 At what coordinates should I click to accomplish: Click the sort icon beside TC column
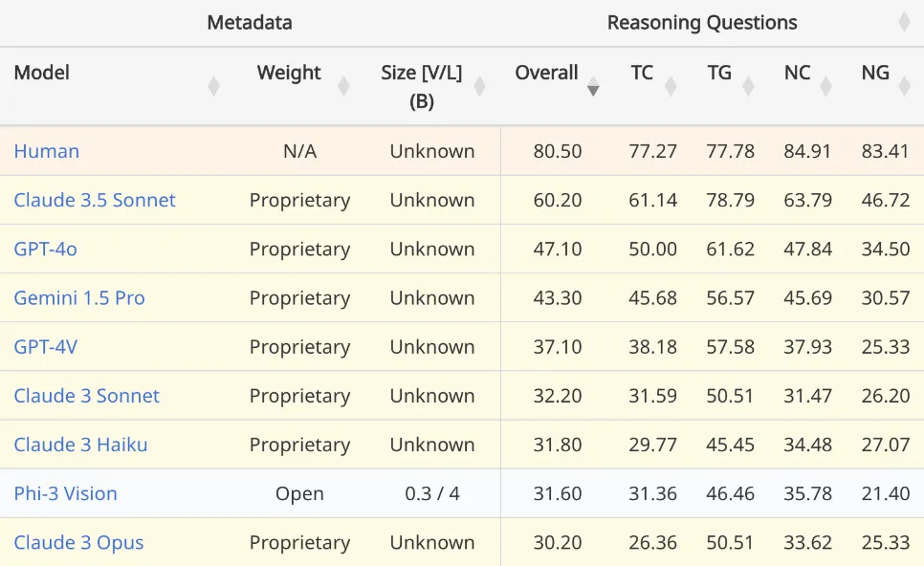click(x=671, y=86)
